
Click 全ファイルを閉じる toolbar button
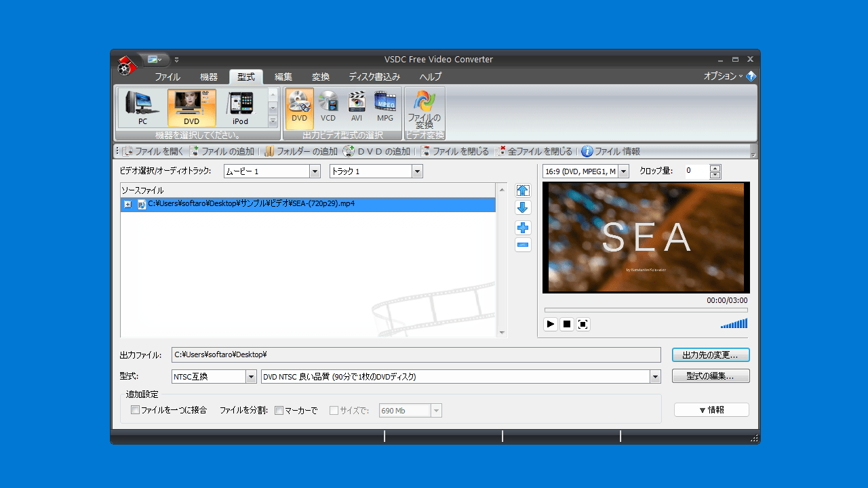535,151
